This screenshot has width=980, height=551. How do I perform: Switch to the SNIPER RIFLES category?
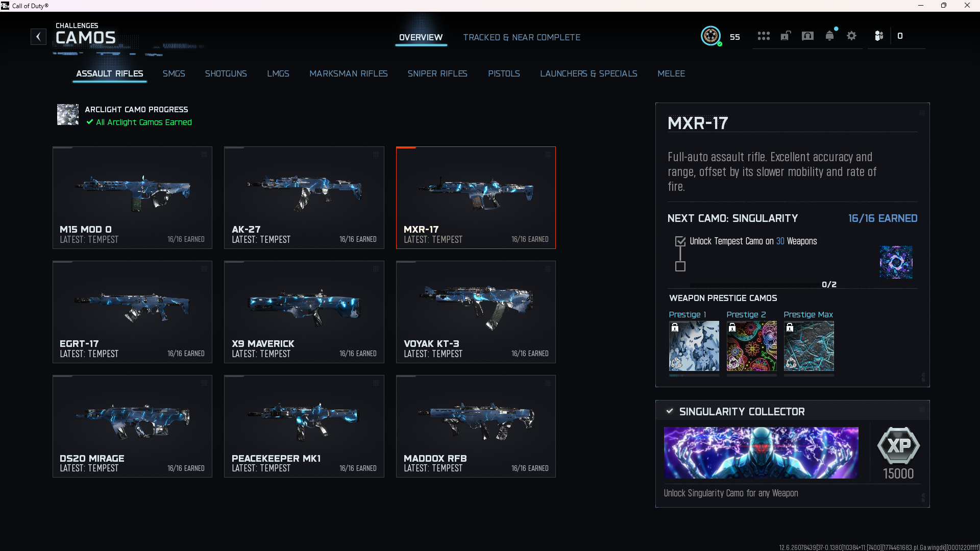point(437,73)
